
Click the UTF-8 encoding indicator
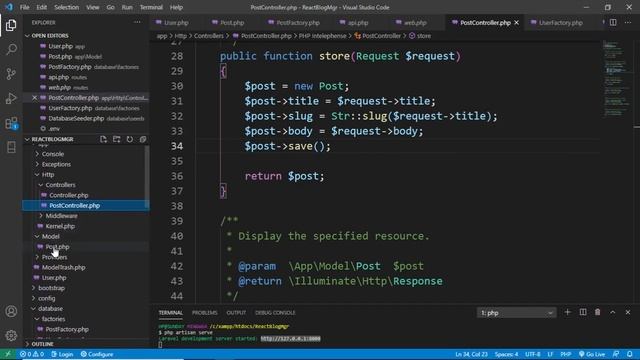point(533,354)
